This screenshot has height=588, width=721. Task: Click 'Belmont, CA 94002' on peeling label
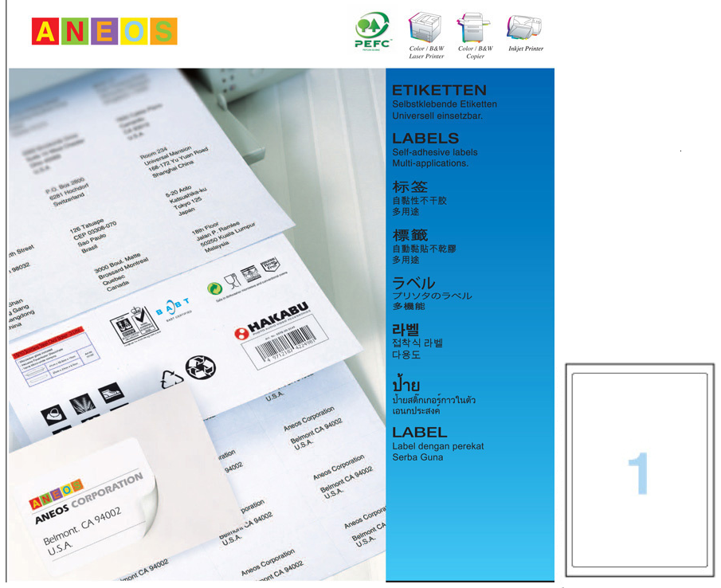[x=82, y=526]
